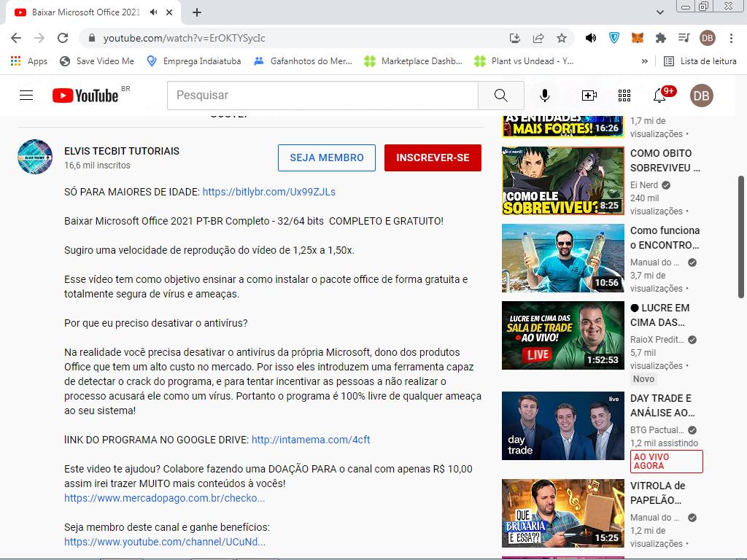Open the Chrome extensions puzzle icon
Image resolution: width=747 pixels, height=560 pixels.
[661, 38]
